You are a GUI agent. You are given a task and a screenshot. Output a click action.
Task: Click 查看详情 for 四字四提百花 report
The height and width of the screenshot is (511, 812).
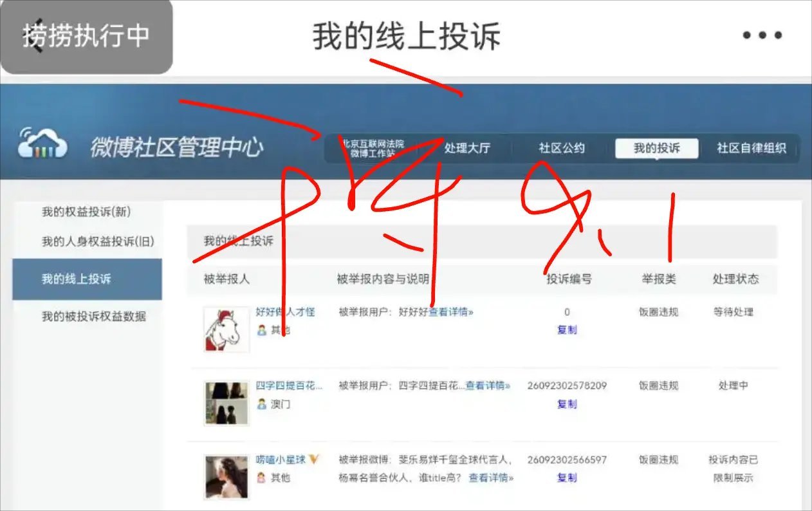488,386
